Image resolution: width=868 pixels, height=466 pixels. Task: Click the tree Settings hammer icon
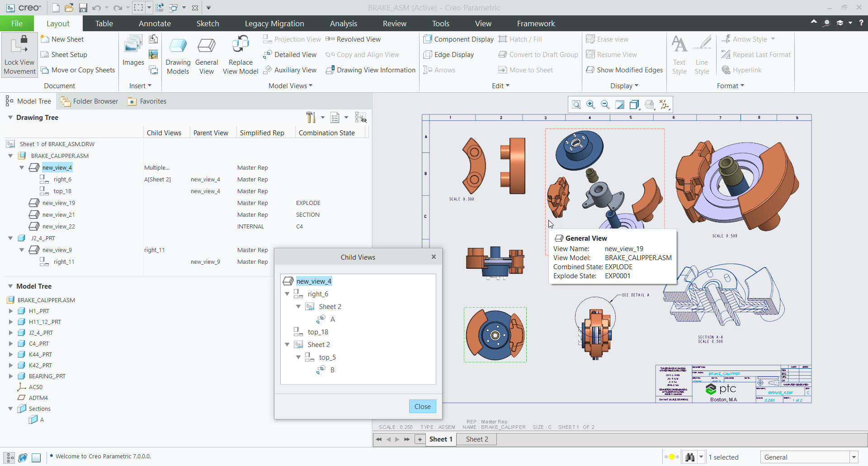tap(311, 118)
